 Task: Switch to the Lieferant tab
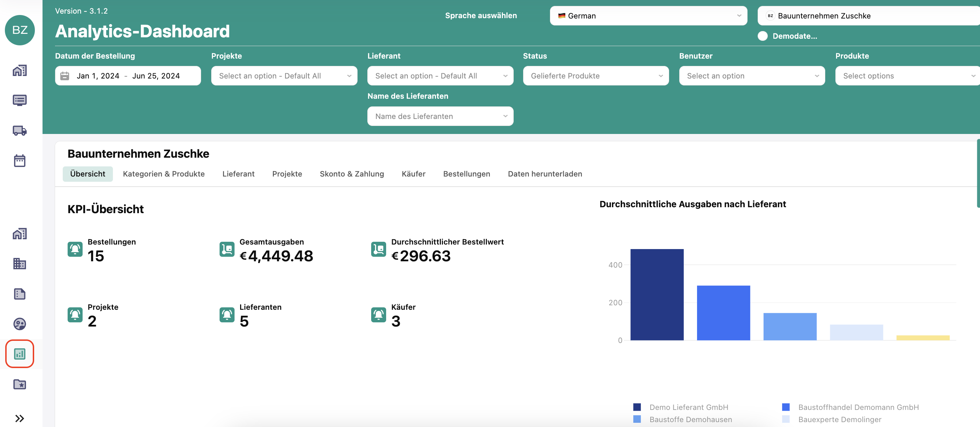tap(238, 174)
